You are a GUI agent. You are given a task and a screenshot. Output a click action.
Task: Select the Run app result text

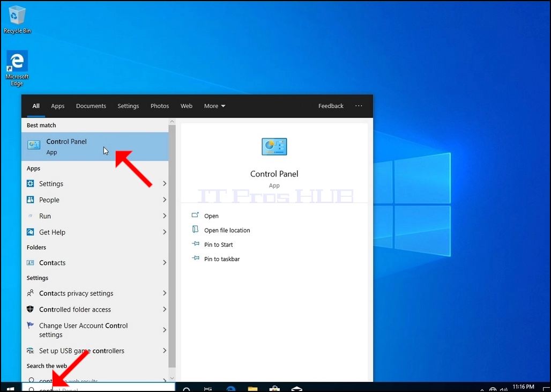point(45,216)
